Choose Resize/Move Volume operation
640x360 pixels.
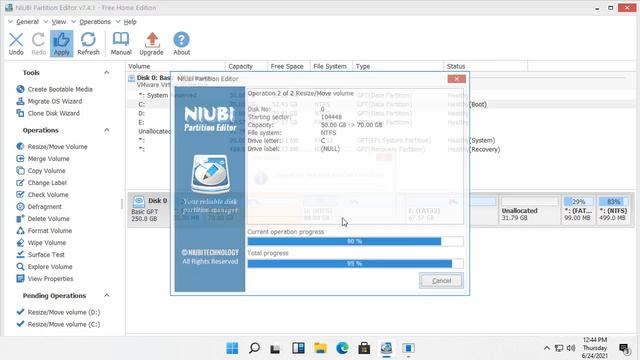[x=52, y=147]
